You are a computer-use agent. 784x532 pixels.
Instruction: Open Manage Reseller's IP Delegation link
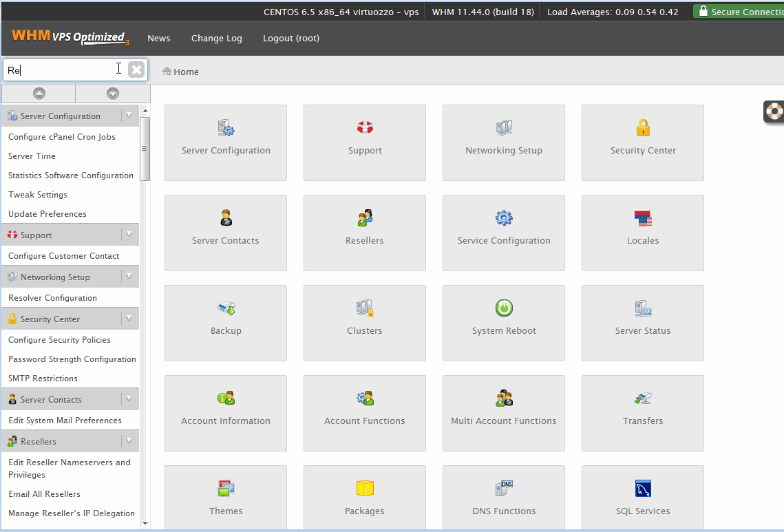(x=72, y=513)
